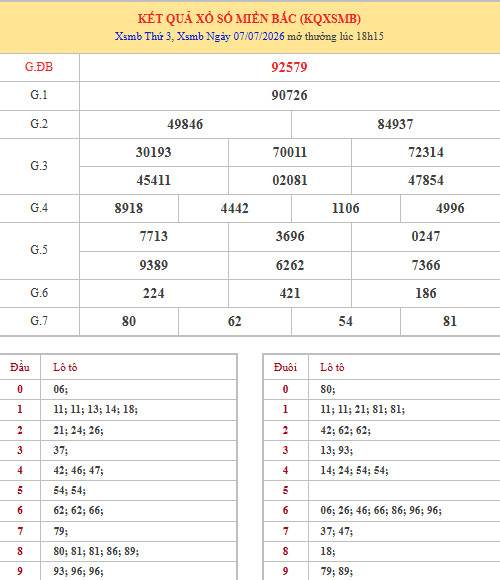Click the Đuôi column header
This screenshot has height=580, width=500.
click(x=285, y=367)
